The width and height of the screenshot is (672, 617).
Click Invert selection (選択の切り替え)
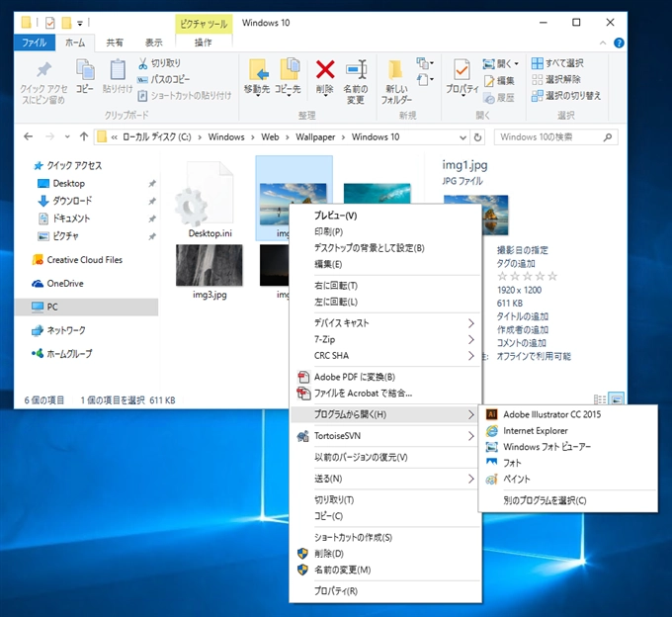coord(566,96)
